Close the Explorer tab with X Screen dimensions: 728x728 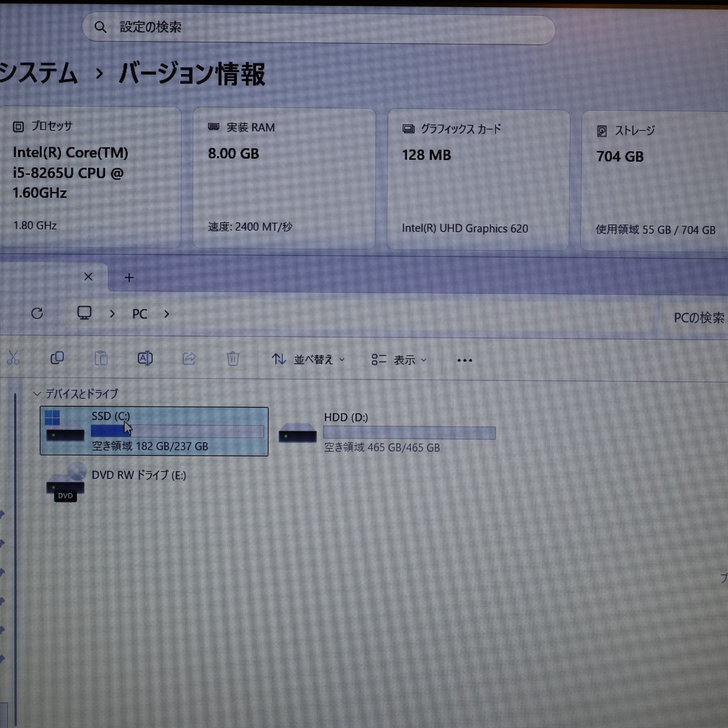(x=88, y=277)
